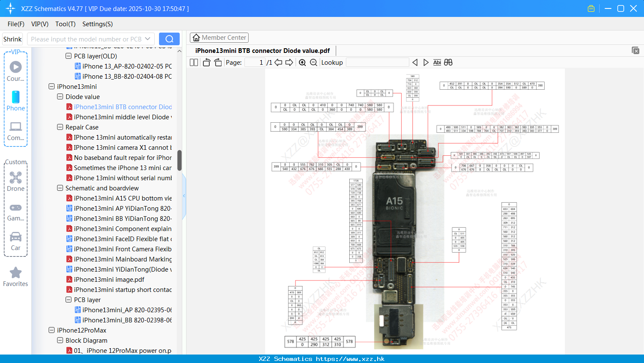644x363 pixels.
Task: Click the page number field
Action: (255, 62)
